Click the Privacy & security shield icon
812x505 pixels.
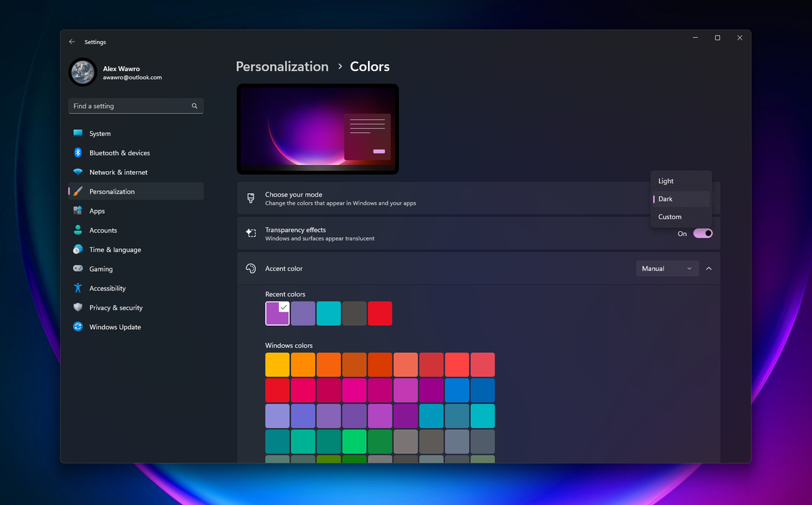point(77,307)
